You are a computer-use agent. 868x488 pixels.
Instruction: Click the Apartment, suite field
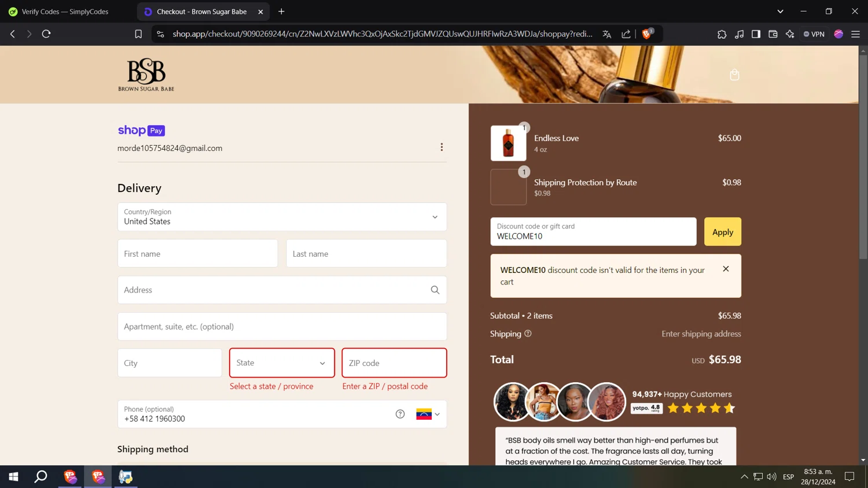[282, 326]
